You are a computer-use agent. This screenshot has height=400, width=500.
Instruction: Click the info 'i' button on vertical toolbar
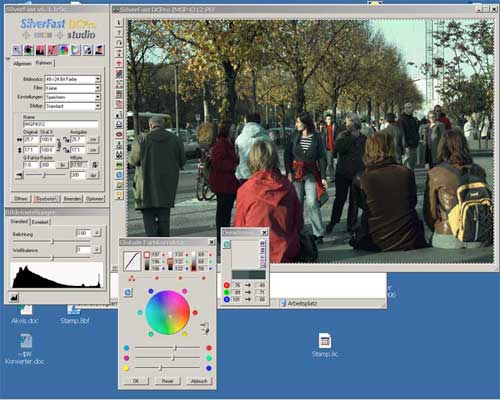click(119, 23)
